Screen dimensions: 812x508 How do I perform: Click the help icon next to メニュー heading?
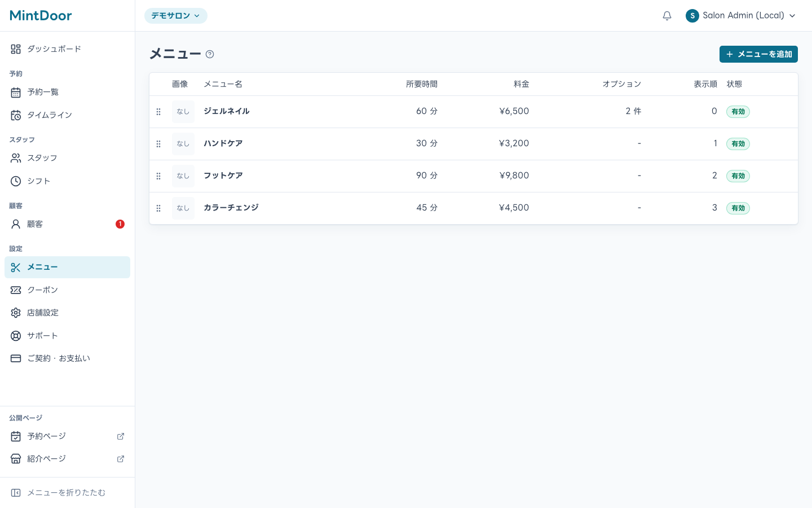click(x=210, y=54)
